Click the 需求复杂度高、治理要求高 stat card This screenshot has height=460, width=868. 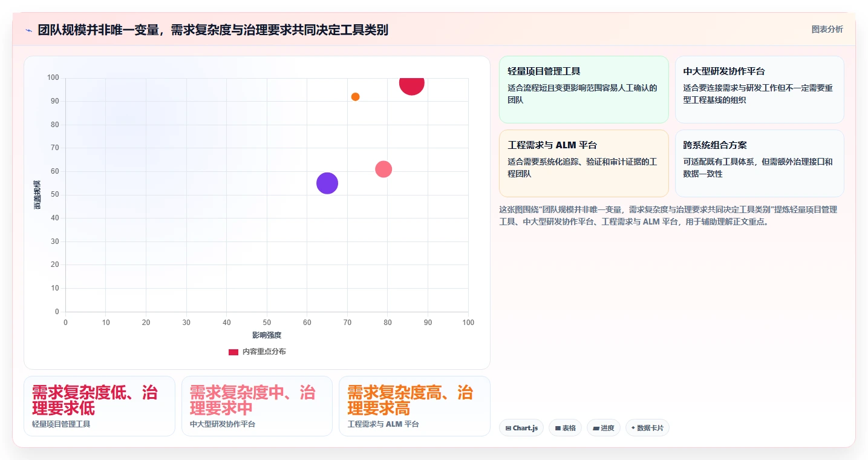coord(414,406)
